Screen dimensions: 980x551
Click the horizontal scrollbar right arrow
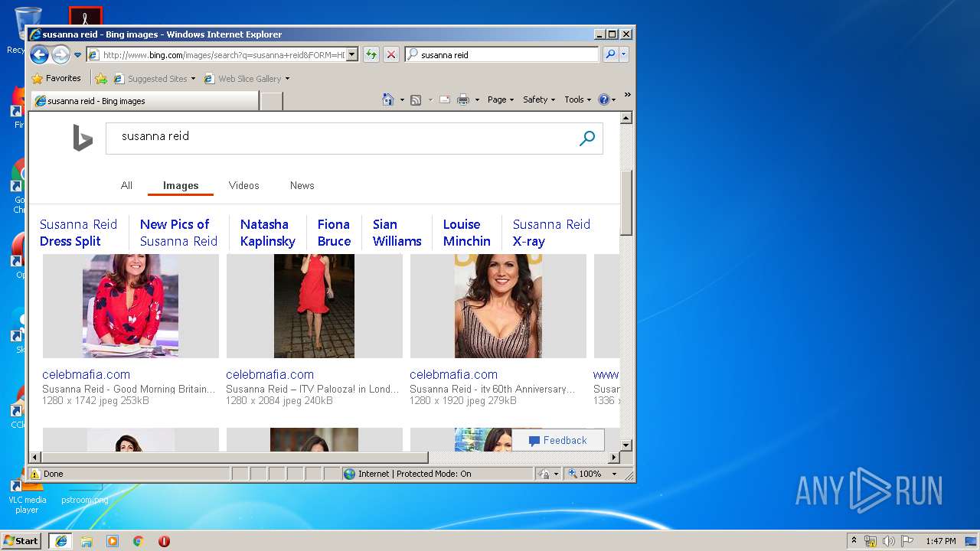(613, 458)
